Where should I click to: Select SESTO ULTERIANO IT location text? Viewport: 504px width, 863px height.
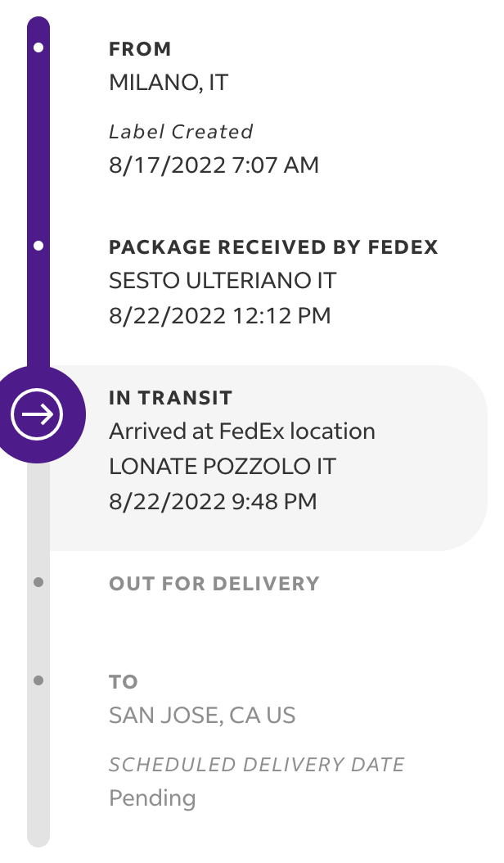pos(223,281)
